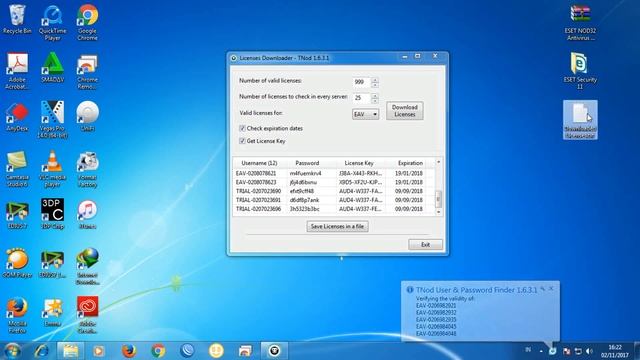Show hidden tray icons arrow
This screenshot has width=640, height=360.
coord(541,351)
